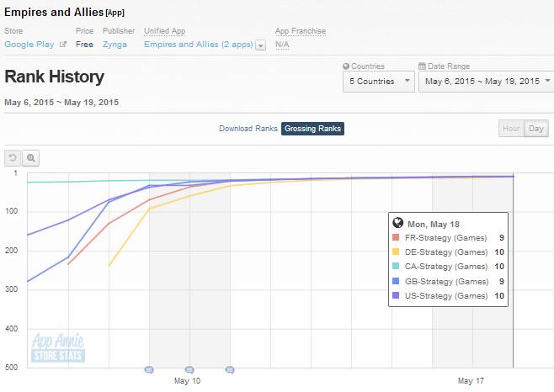This screenshot has width=554, height=392.
Task: Switch chart granularity to Day
Action: point(535,129)
